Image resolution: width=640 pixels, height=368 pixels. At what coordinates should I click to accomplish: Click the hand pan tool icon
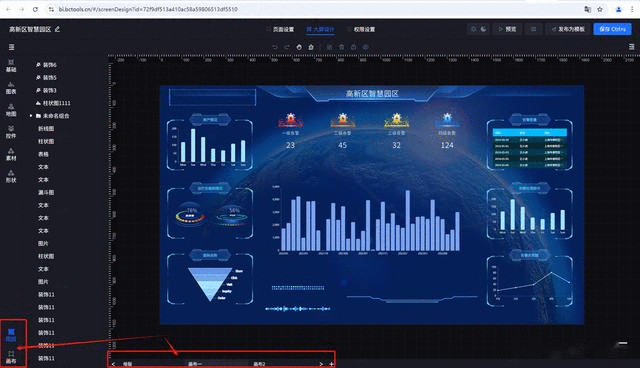pyautogui.click(x=299, y=47)
